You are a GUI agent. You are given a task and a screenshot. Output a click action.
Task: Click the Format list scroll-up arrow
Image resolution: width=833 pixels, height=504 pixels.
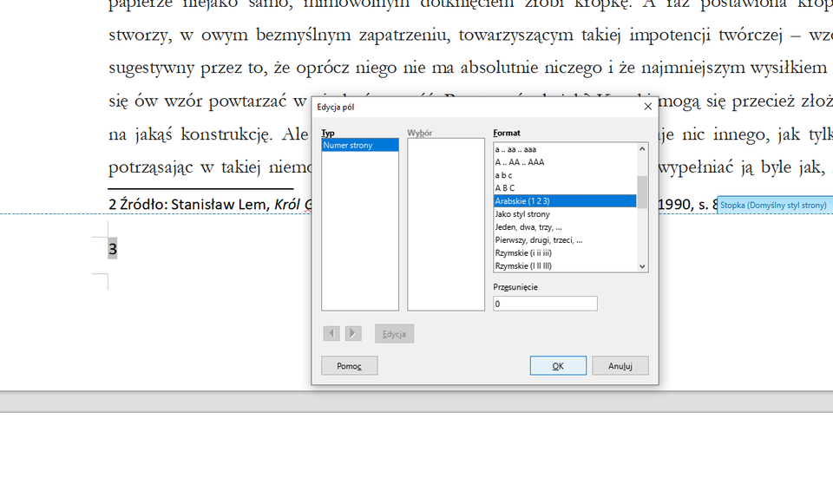click(x=642, y=147)
